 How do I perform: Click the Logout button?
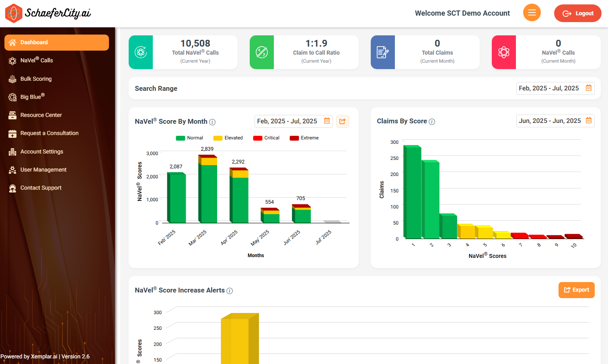click(577, 13)
